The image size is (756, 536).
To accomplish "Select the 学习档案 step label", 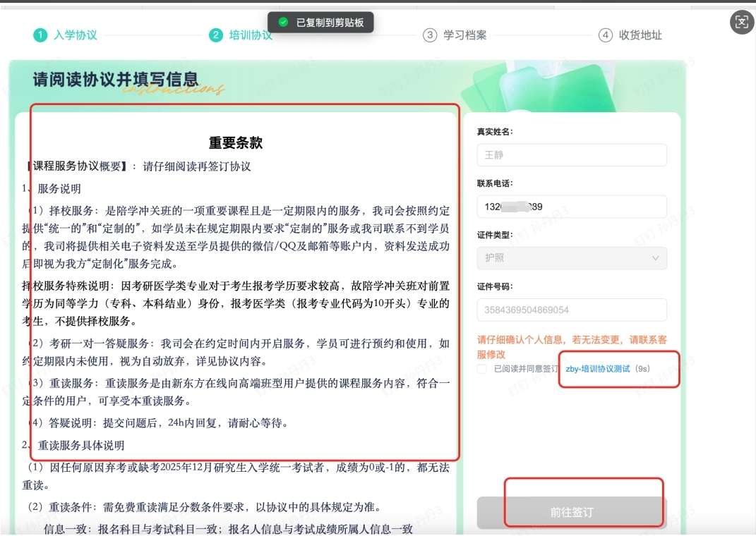I will pos(464,35).
